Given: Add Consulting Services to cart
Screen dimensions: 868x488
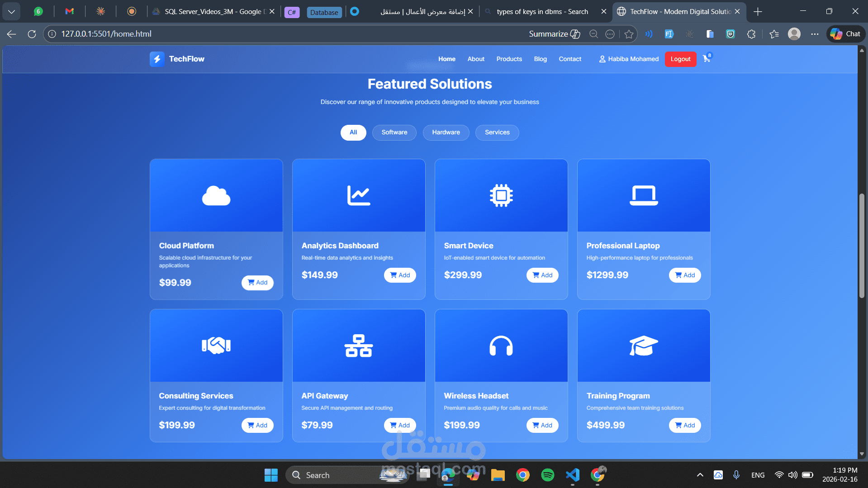Looking at the screenshot, I should pos(257,425).
